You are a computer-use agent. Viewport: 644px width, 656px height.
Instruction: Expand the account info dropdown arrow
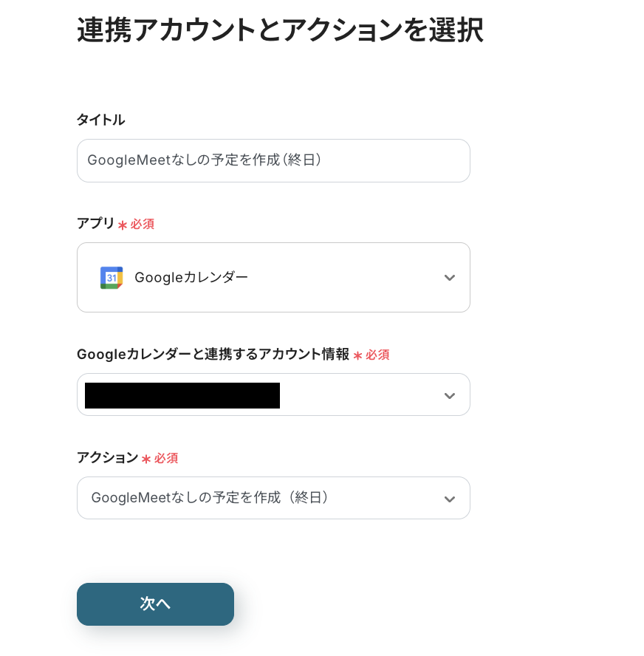click(450, 395)
